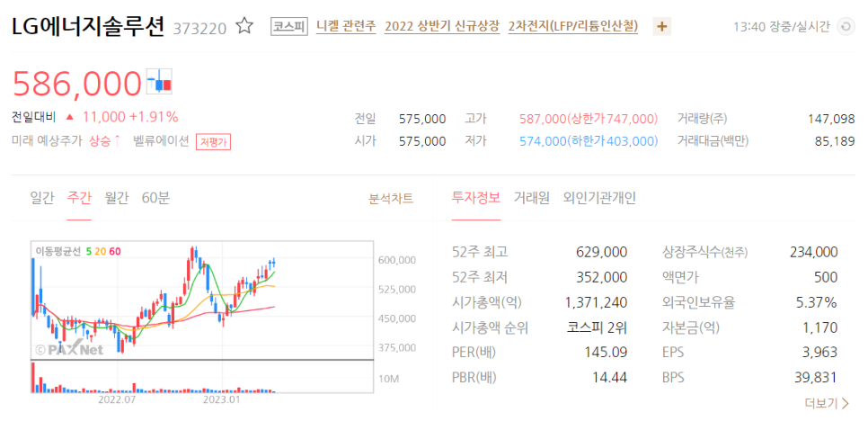Select the 주간 chart tab
This screenshot has height=421, width=868.
tap(79, 198)
